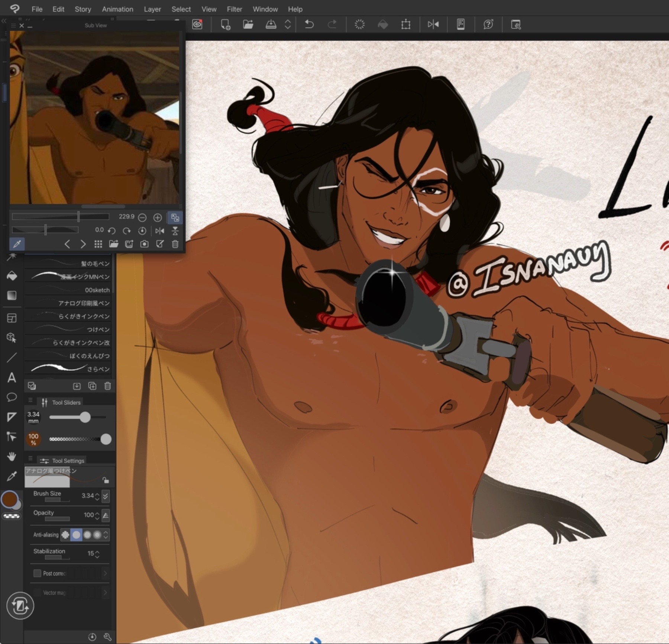This screenshot has width=669, height=644.
Task: Select the Eyedropper tool in the tool palette
Action: click(12, 476)
